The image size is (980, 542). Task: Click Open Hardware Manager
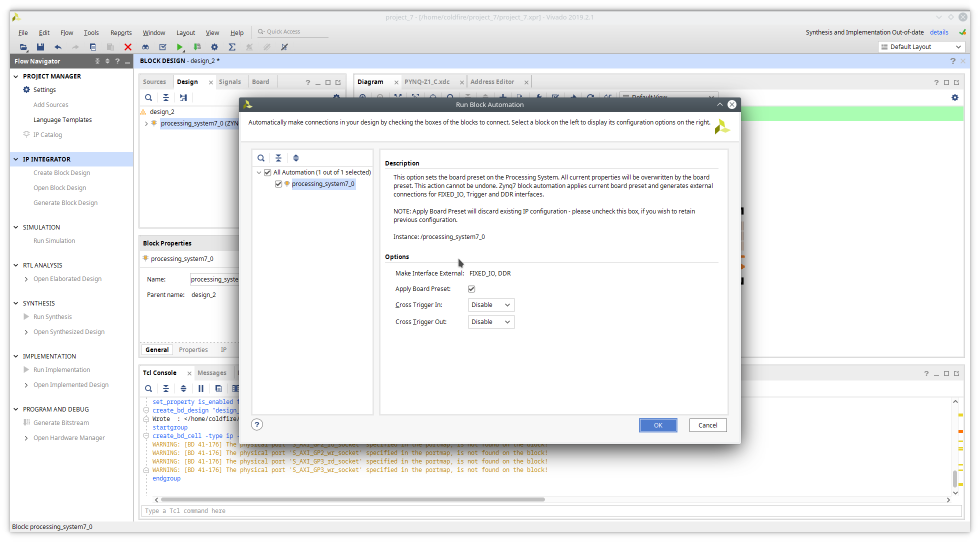[69, 438]
